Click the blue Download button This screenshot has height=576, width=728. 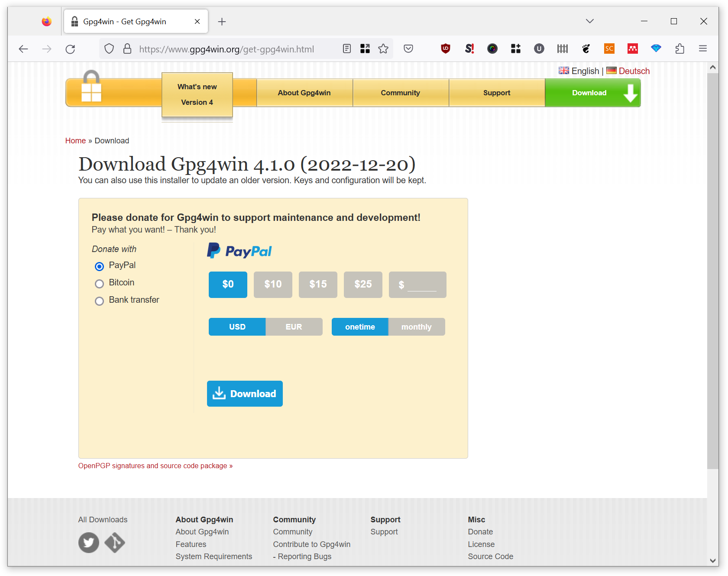pos(245,394)
